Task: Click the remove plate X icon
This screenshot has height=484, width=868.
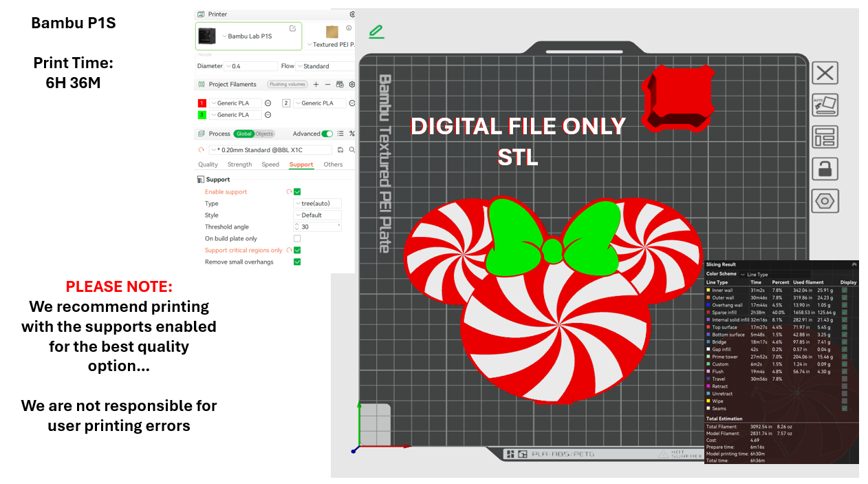Action: point(825,73)
